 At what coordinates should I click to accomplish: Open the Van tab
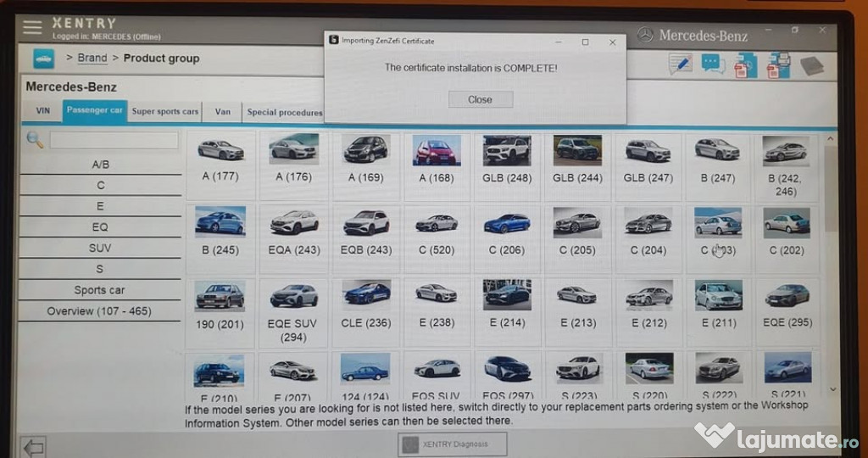(x=222, y=111)
